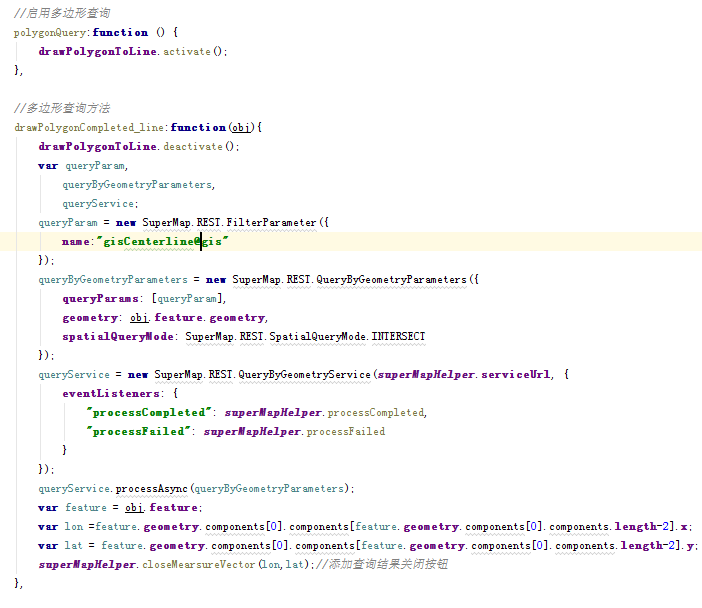
Task: Click 'deactivate' method call
Action: (193, 146)
